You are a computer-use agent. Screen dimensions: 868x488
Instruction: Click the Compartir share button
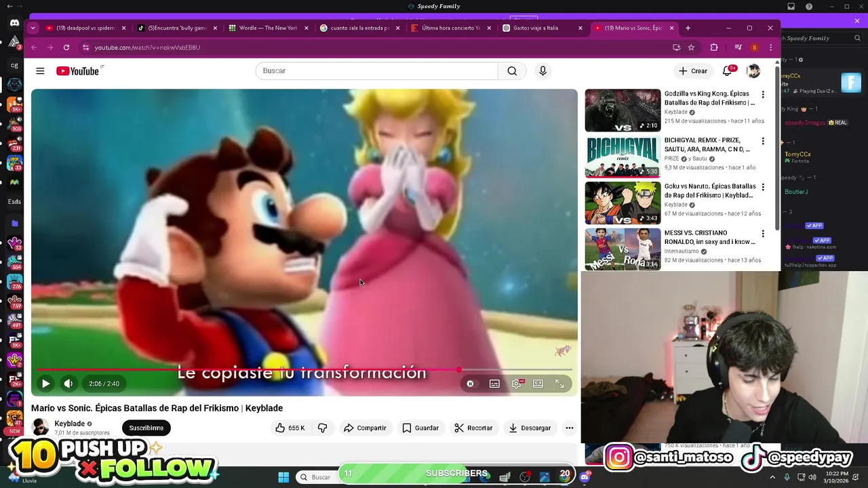tap(365, 428)
